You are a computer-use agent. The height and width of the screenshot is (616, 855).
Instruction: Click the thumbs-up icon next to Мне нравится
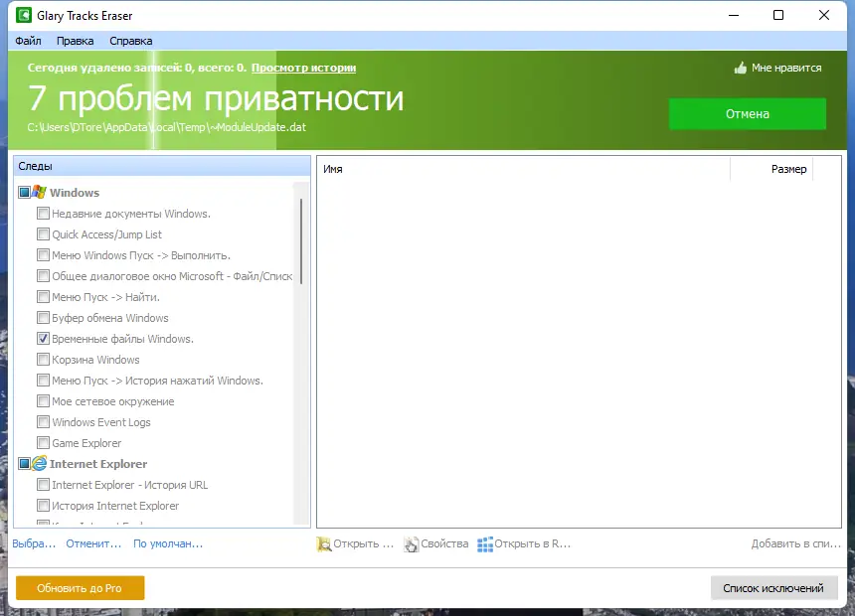740,68
